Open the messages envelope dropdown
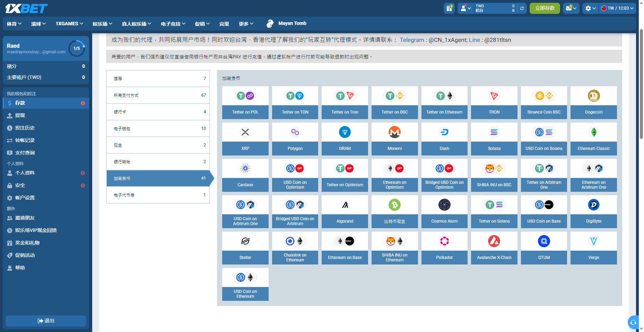Image resolution: width=644 pixels, height=332 pixels. click(x=571, y=8)
